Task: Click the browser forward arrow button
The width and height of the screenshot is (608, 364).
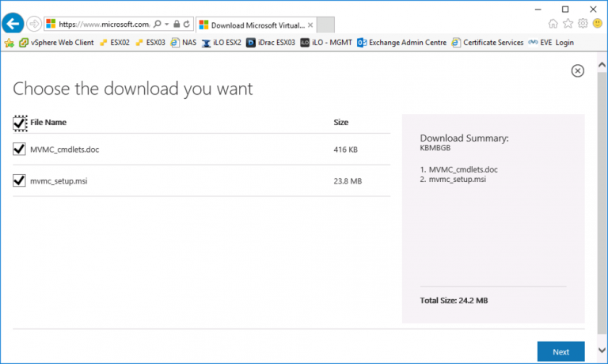Action: [x=34, y=24]
